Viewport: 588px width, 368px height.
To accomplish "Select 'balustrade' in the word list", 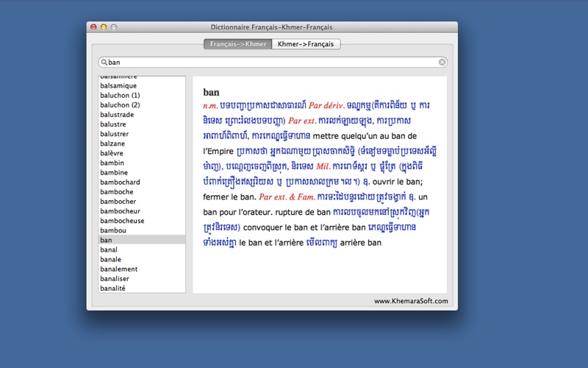I will coord(142,115).
